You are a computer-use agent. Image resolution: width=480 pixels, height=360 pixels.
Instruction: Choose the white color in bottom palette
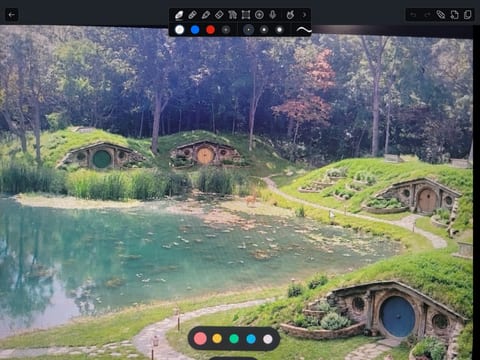point(268,339)
